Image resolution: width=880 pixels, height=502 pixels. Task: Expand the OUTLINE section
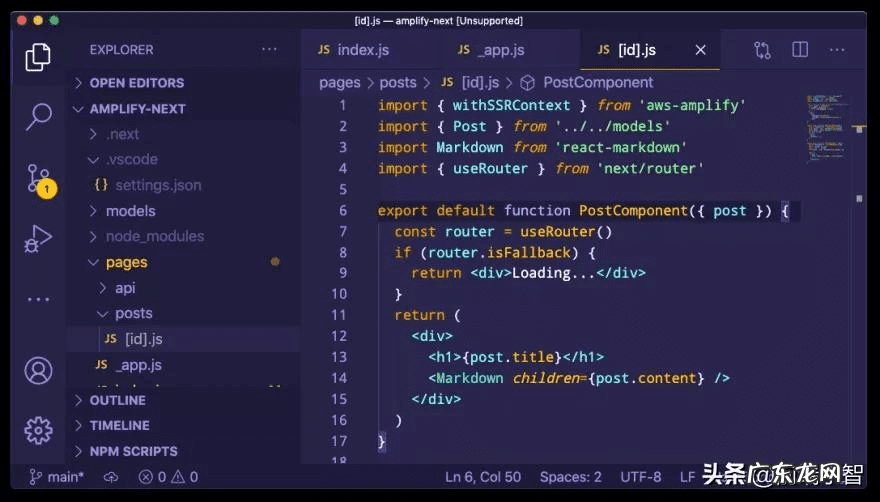117,400
